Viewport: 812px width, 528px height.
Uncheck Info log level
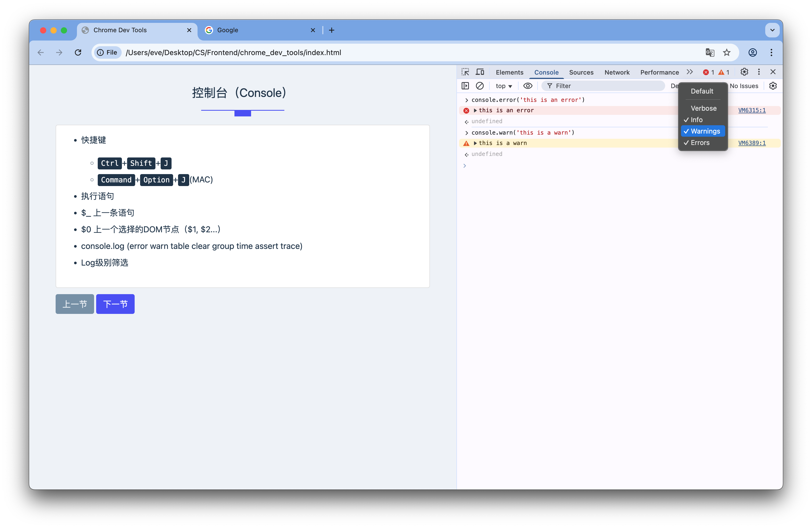coord(697,120)
